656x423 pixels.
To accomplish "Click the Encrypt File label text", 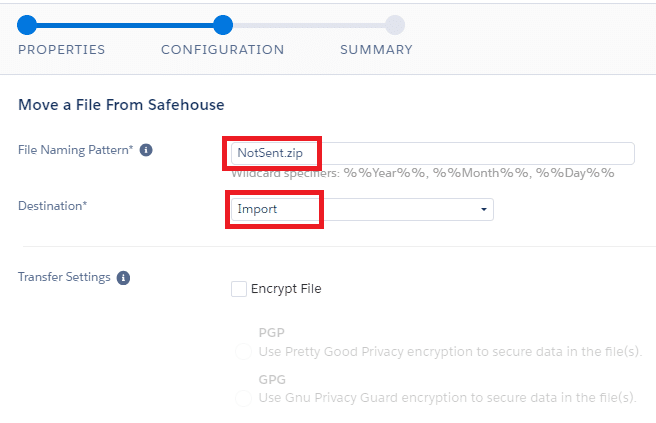I will (286, 289).
